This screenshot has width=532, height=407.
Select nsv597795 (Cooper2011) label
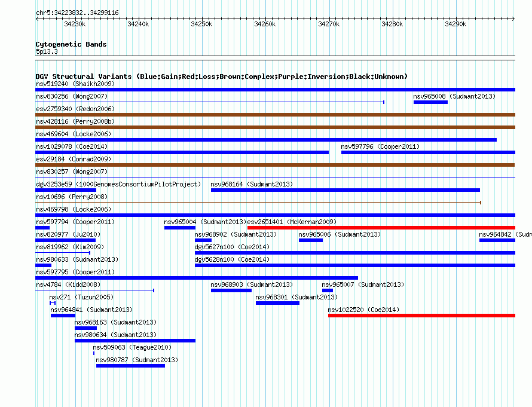75,272
